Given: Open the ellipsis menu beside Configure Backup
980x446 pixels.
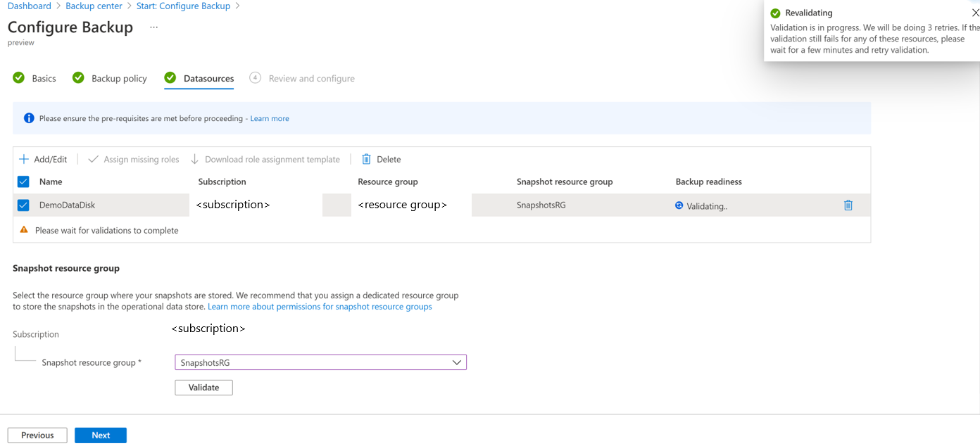Looking at the screenshot, I should pos(153,27).
